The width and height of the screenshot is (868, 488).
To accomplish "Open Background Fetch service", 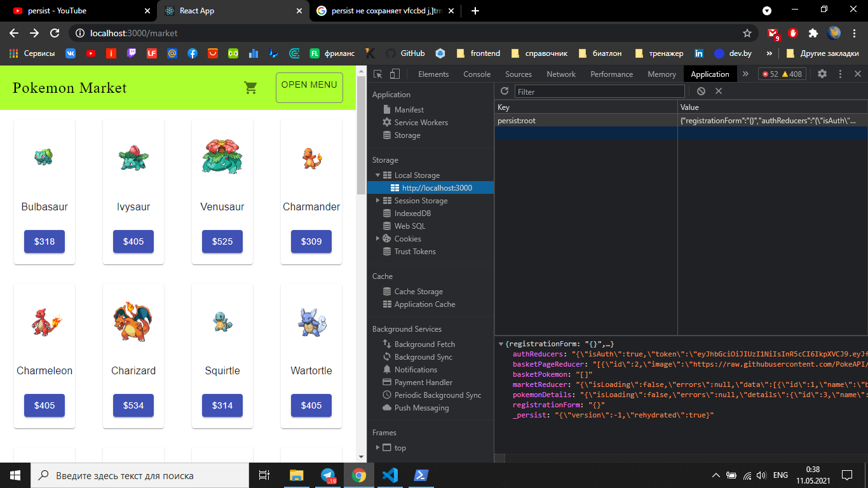I will click(x=424, y=344).
